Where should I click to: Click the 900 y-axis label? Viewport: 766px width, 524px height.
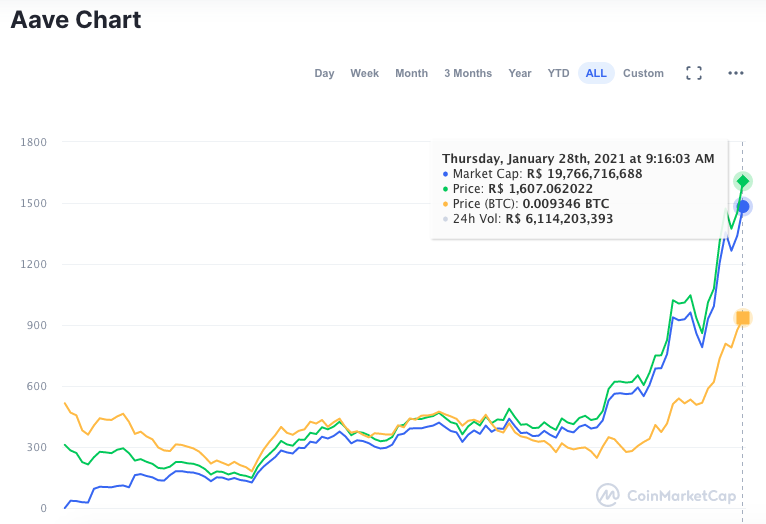click(x=37, y=325)
